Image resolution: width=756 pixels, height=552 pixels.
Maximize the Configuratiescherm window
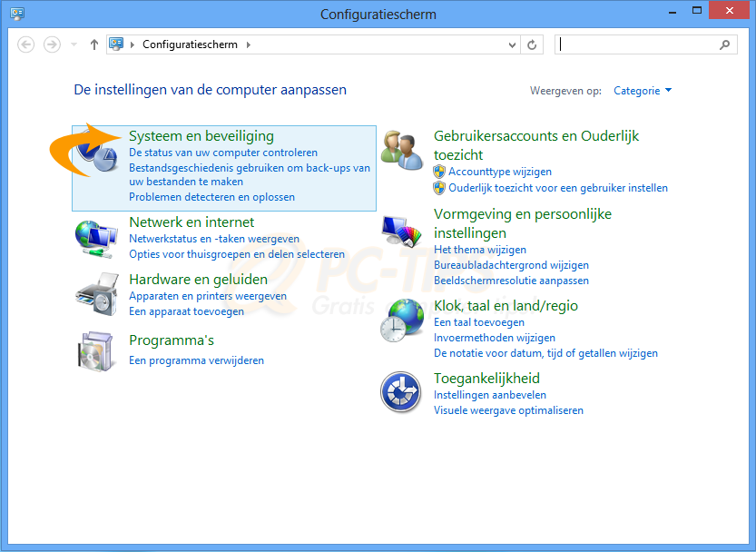pyautogui.click(x=697, y=11)
